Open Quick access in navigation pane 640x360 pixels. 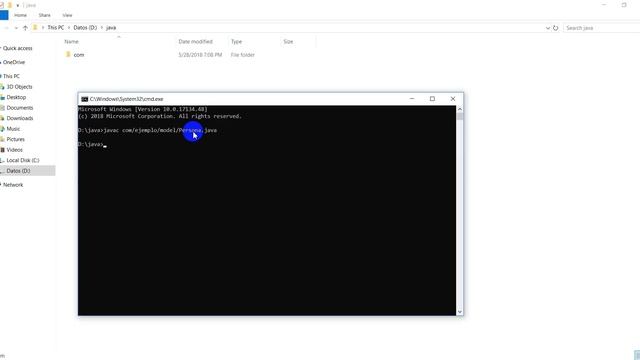point(18,48)
